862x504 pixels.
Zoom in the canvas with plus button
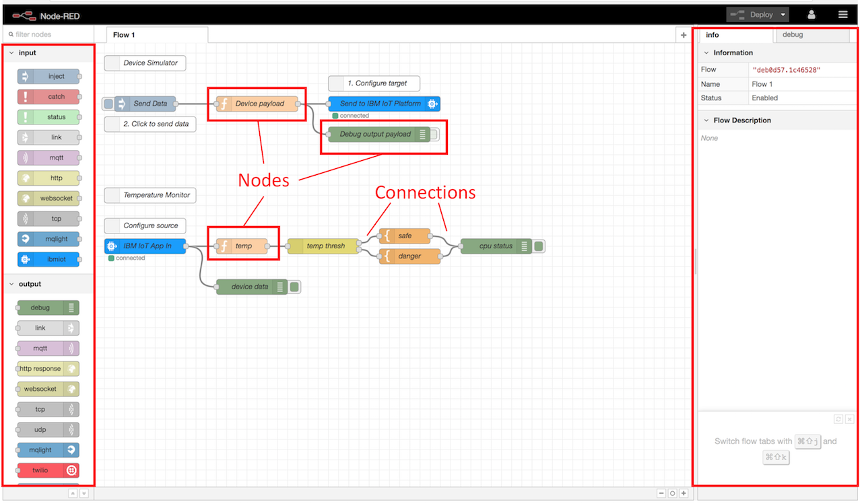pos(684,493)
